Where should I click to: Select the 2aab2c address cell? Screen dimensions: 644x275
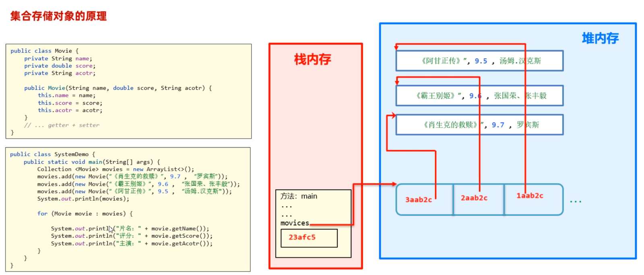pos(479,200)
